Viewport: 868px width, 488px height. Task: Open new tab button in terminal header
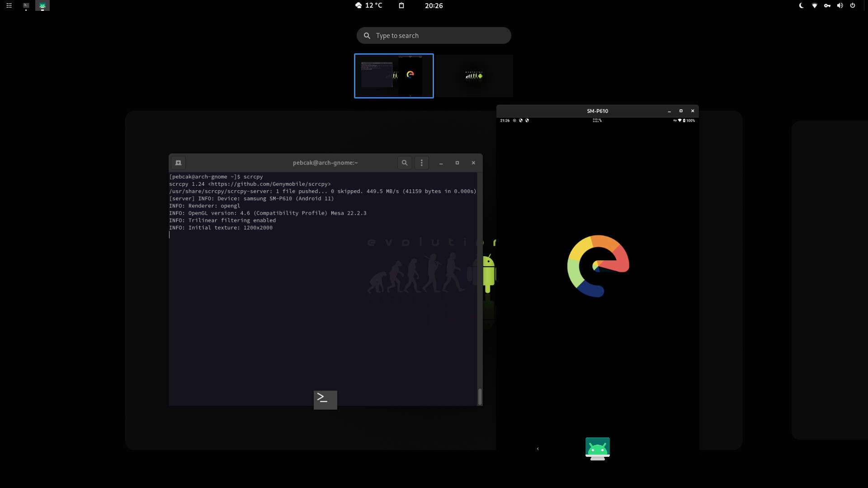(x=178, y=163)
